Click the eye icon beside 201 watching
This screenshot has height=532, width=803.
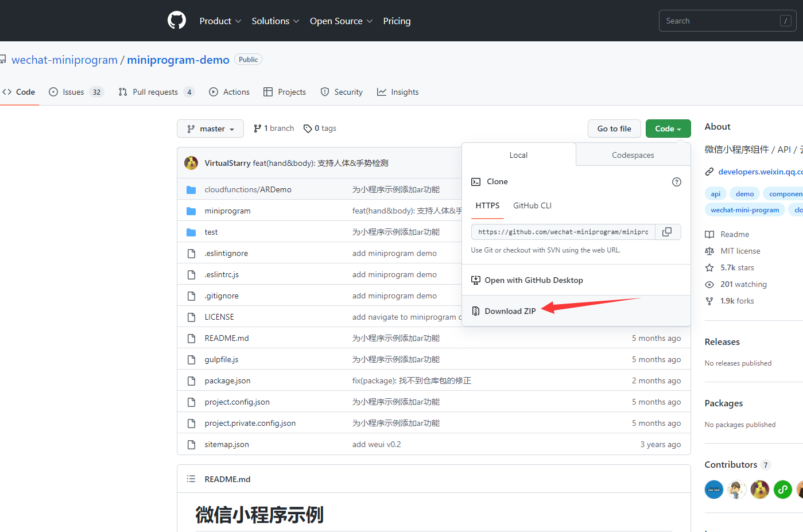(709, 284)
